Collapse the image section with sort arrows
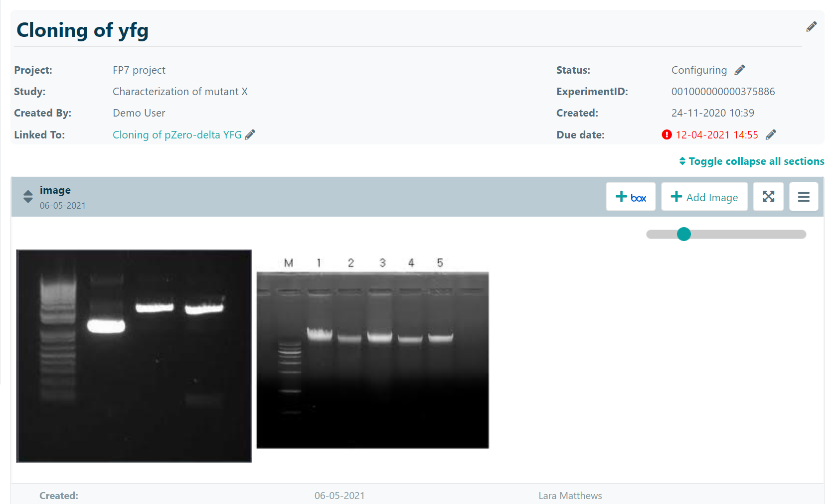The width and height of the screenshot is (835, 504). point(28,197)
